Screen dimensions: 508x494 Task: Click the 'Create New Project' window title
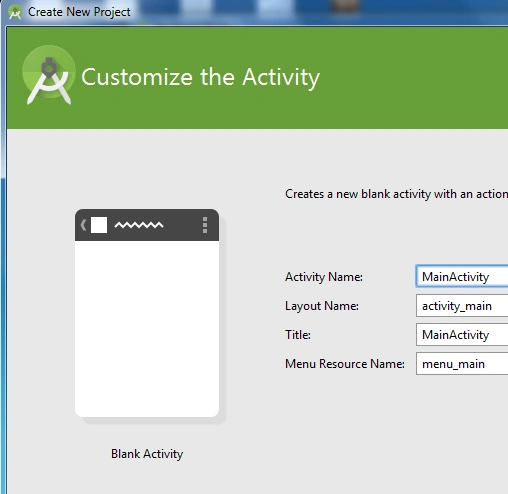pyautogui.click(x=79, y=12)
